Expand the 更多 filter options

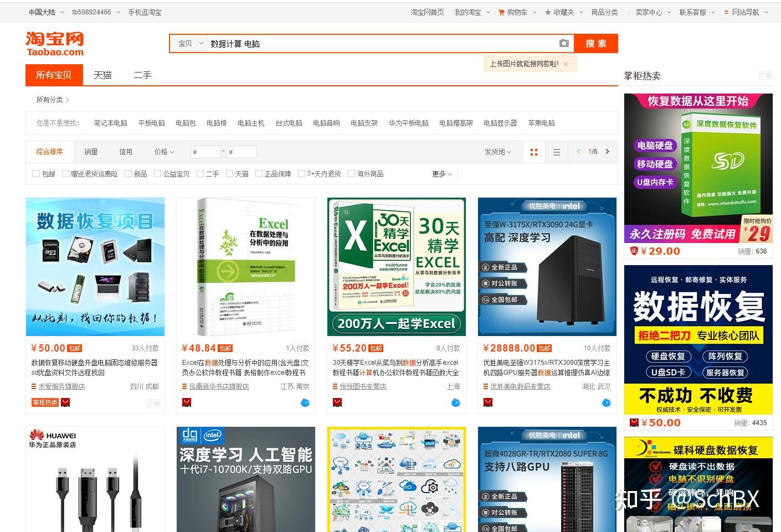(x=442, y=174)
